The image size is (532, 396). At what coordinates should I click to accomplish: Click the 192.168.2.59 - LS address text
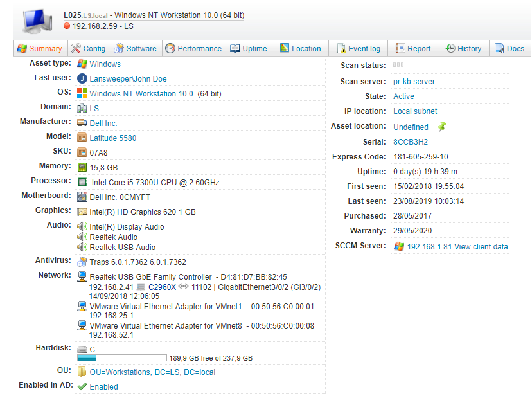(103, 26)
